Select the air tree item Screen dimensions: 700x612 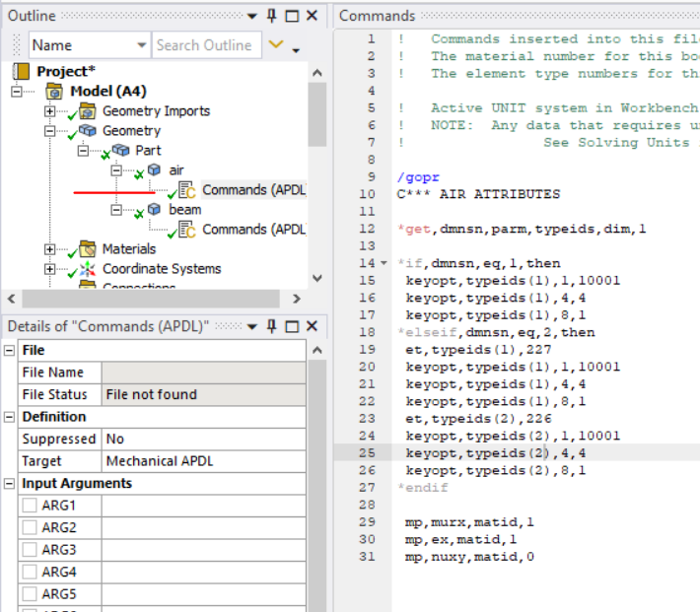pyautogui.click(x=176, y=170)
